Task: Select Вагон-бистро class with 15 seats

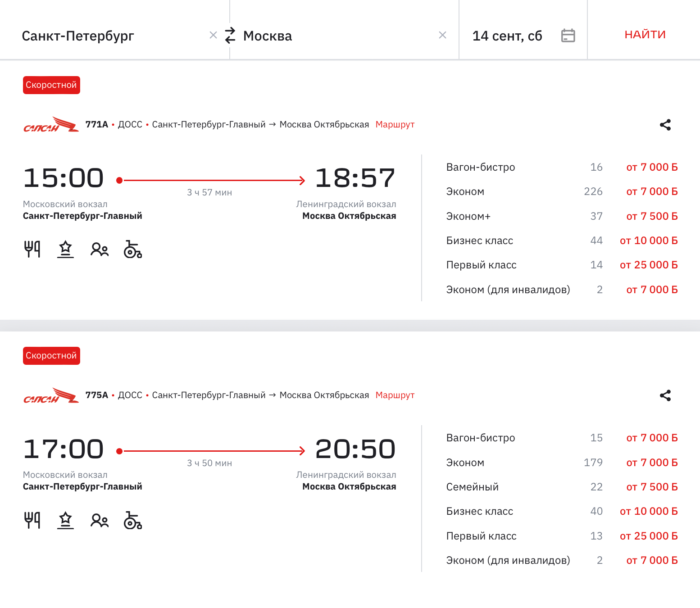Action: pyautogui.click(x=562, y=438)
